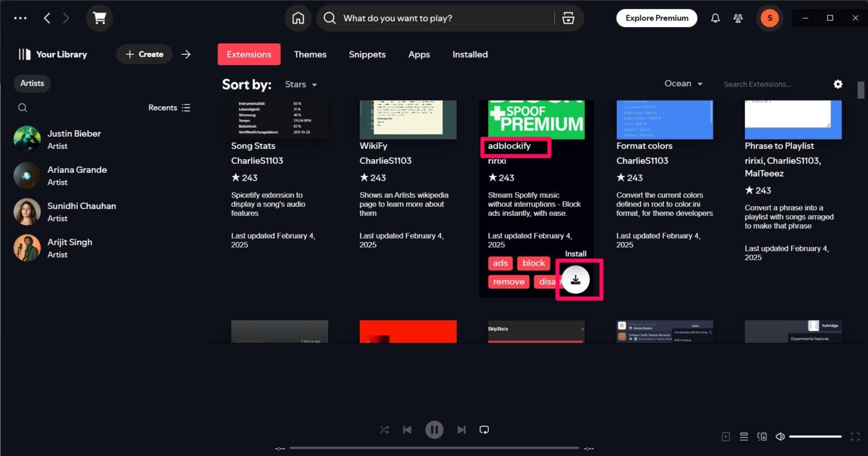Image resolution: width=868 pixels, height=456 pixels.
Task: Enable repeat mode
Action: click(x=484, y=429)
